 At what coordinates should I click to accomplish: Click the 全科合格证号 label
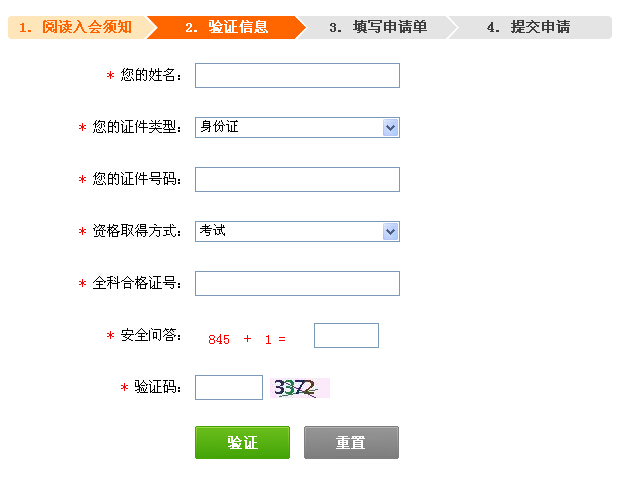pos(136,284)
